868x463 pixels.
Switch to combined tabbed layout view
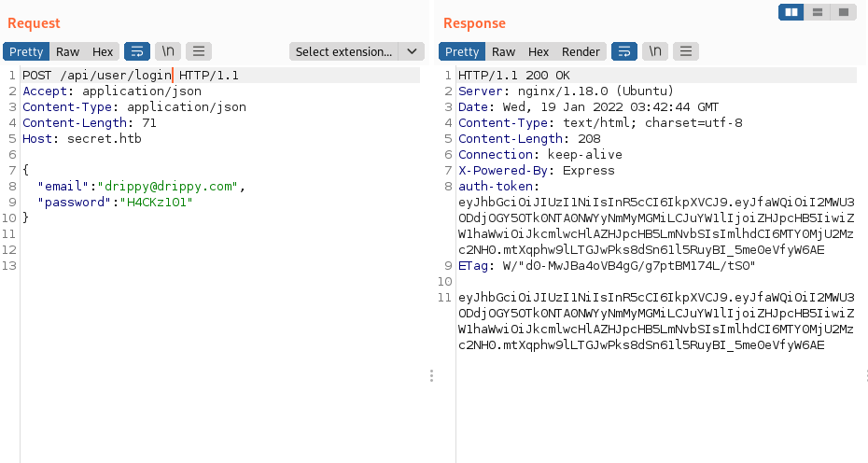coord(843,12)
